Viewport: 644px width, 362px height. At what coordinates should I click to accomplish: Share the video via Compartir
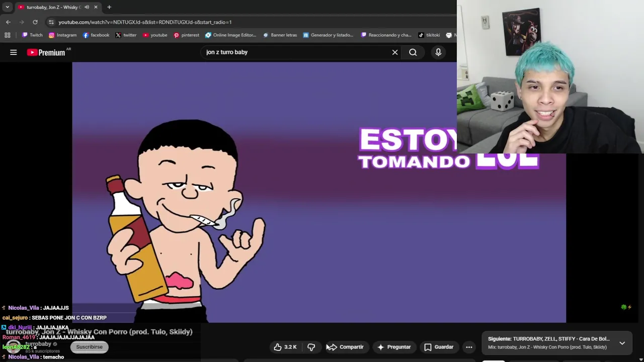346,347
